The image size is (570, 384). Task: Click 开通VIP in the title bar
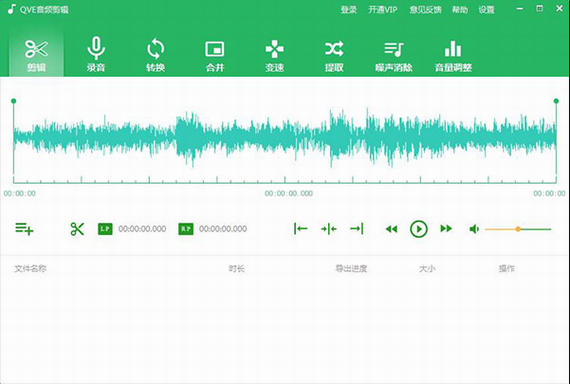(x=383, y=10)
